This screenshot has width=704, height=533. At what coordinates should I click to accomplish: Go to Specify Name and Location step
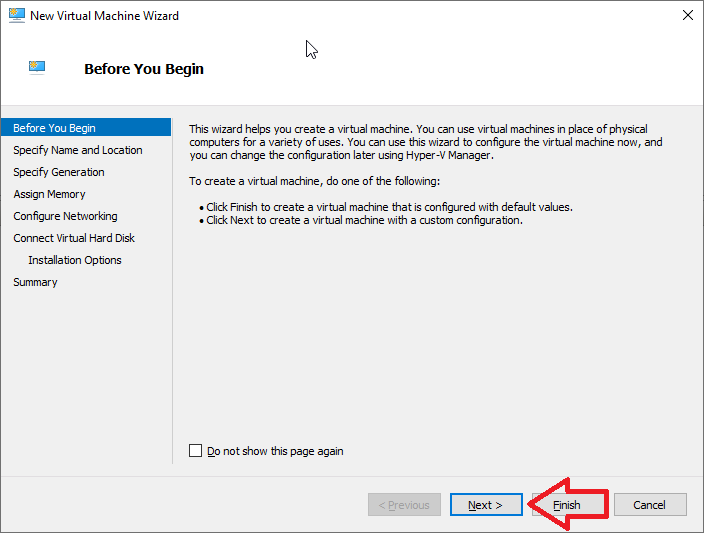pyautogui.click(x=78, y=150)
